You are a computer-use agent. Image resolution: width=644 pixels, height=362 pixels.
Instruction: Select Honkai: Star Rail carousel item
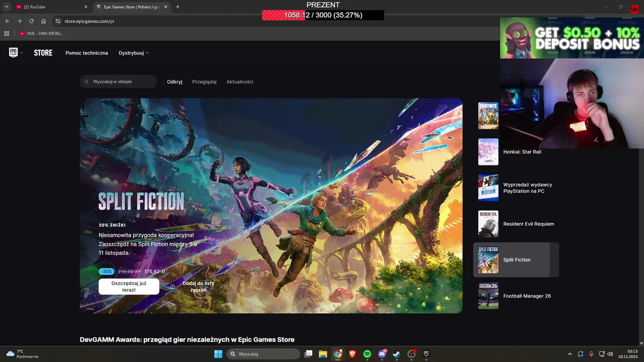[x=516, y=152]
